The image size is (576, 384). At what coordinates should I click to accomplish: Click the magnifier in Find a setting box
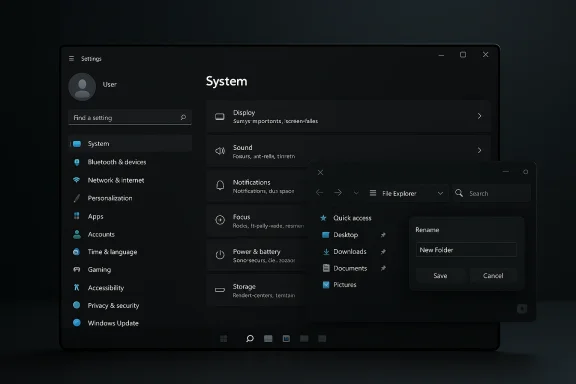click(x=183, y=117)
